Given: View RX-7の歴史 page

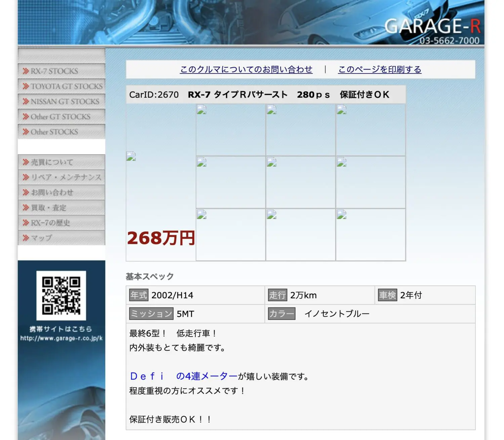Looking at the screenshot, I should (61, 223).
